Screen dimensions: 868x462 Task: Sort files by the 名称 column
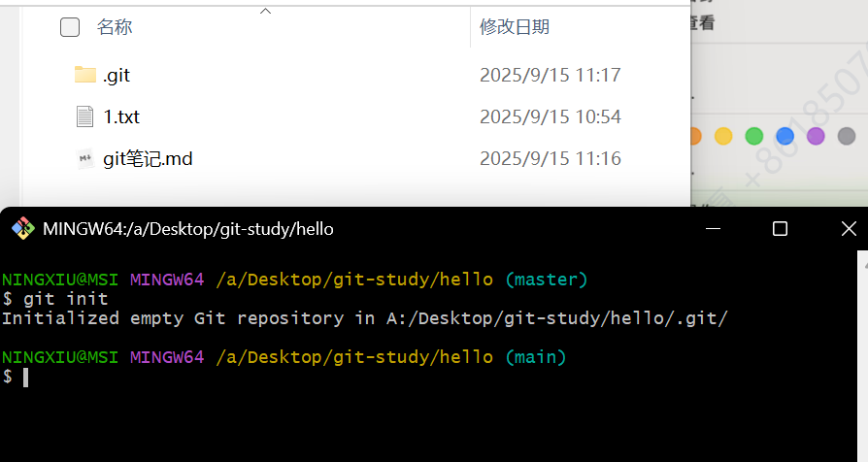(x=115, y=27)
